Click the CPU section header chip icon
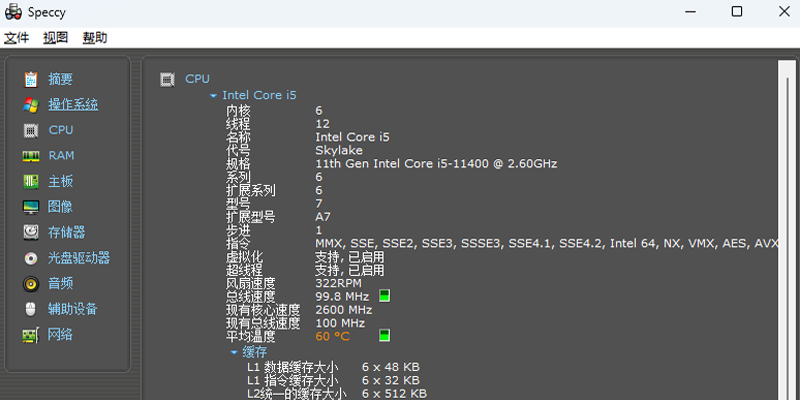The width and height of the screenshot is (800, 400). (x=167, y=79)
